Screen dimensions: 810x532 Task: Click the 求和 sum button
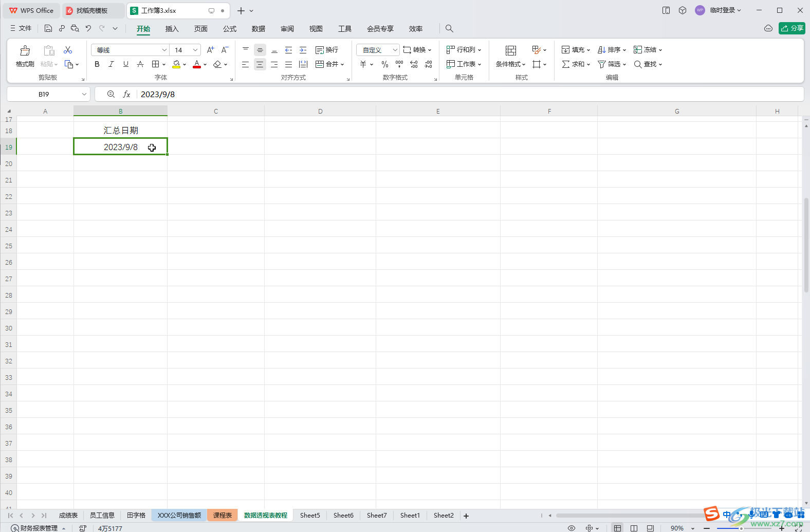[x=576, y=64]
